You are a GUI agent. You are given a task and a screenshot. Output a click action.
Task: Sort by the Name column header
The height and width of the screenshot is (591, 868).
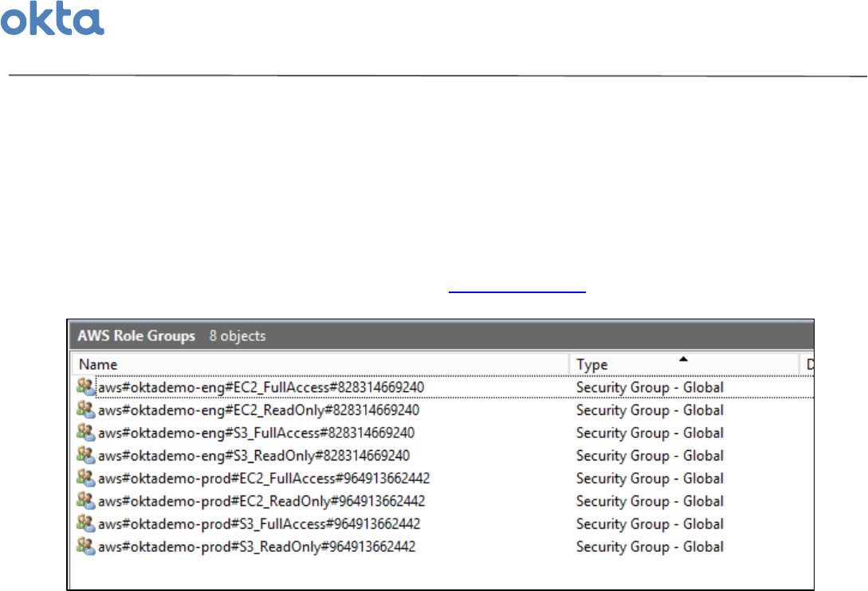320,364
